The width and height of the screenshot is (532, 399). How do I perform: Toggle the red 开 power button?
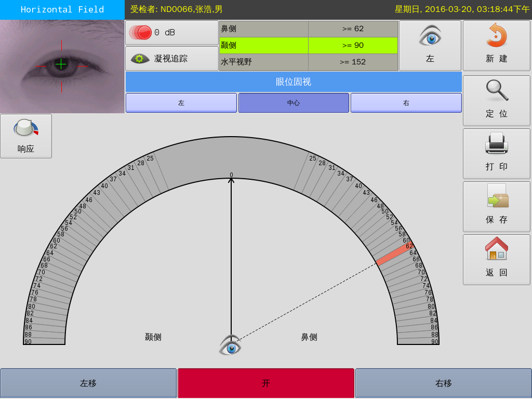265,383
